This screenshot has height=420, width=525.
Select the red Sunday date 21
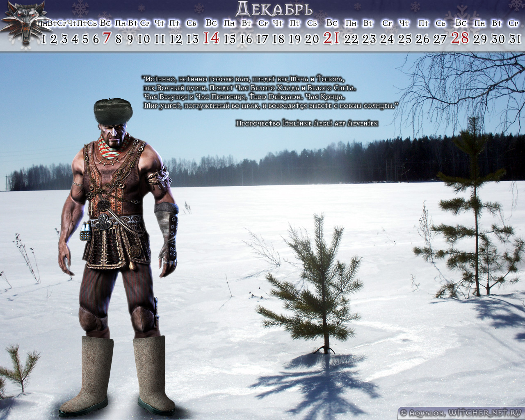[331, 38]
